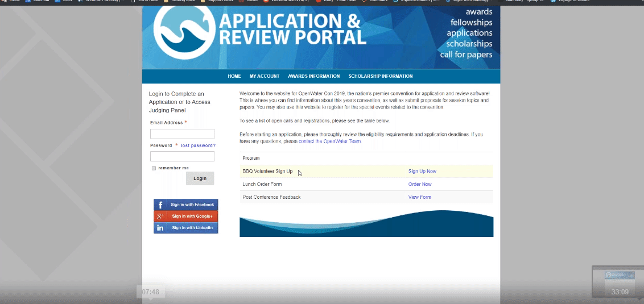Open SCHOLARSHIP INFORMATION menu item
644x304 pixels.
(380, 76)
